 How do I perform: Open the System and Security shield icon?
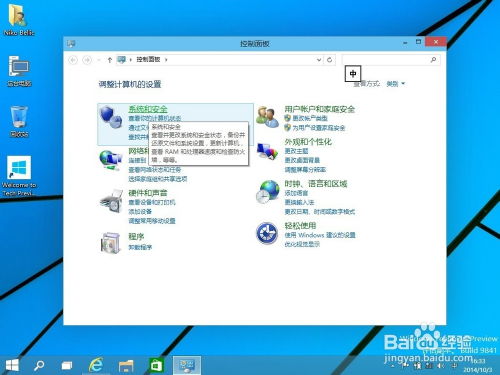pos(111,117)
